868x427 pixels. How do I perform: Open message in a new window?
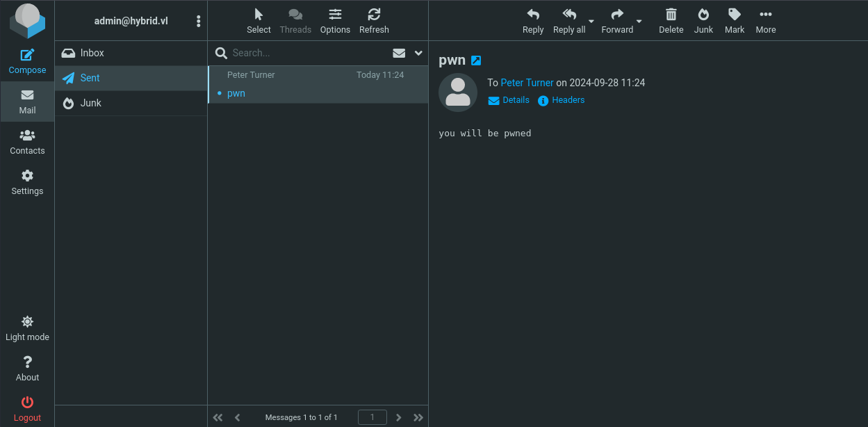476,61
